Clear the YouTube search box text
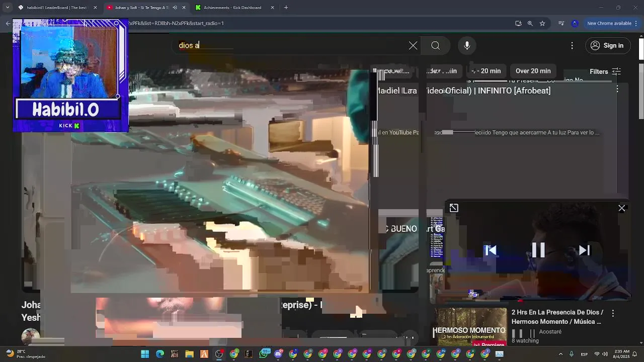Viewport: 644px width, 362px height. point(413,46)
